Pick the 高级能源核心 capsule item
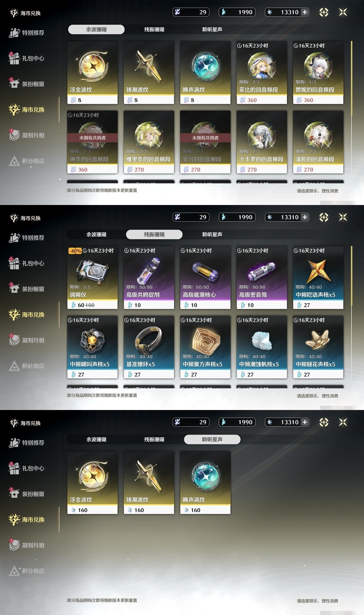364x615 pixels. click(x=205, y=278)
